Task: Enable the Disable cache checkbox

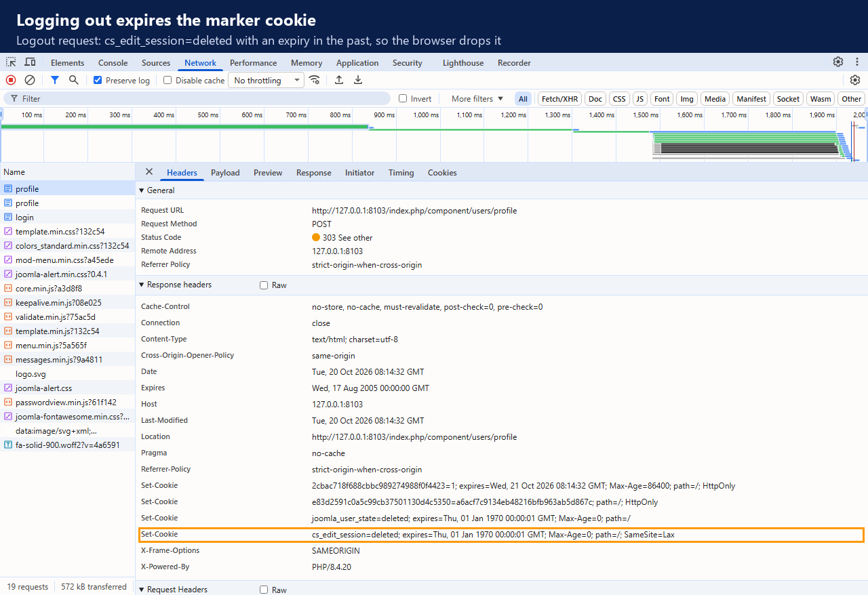Action: pyautogui.click(x=167, y=80)
